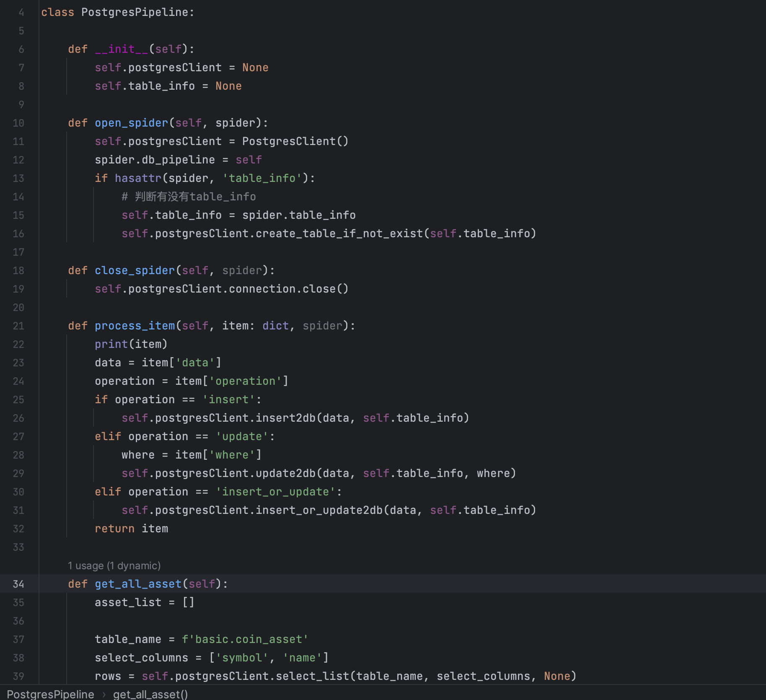Click the dict type hint on line 21
766x700 pixels.
(275, 326)
